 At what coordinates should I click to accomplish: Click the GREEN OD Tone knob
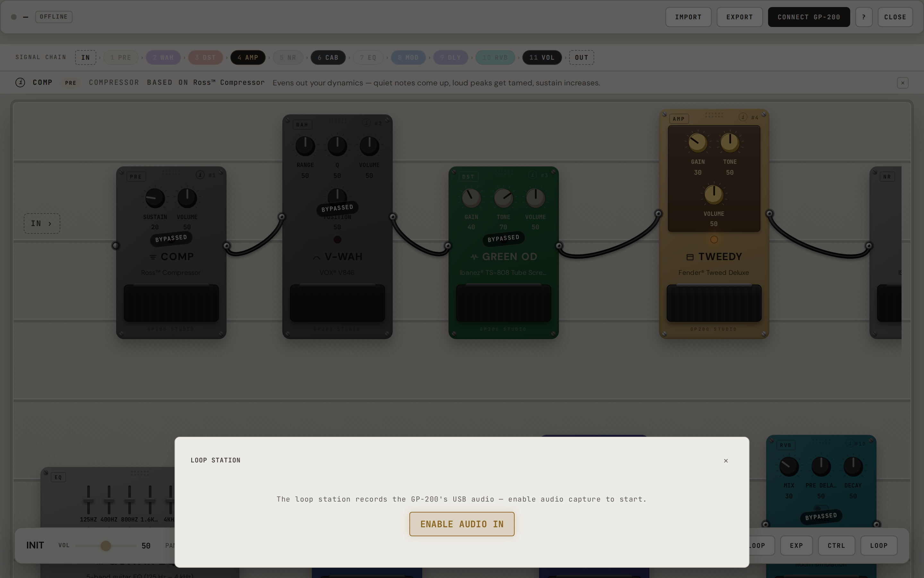[x=503, y=198]
